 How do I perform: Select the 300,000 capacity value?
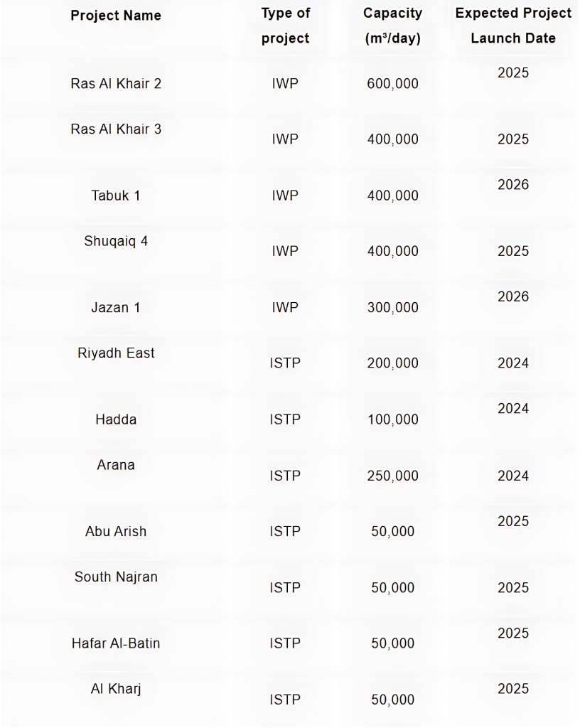[x=392, y=308]
